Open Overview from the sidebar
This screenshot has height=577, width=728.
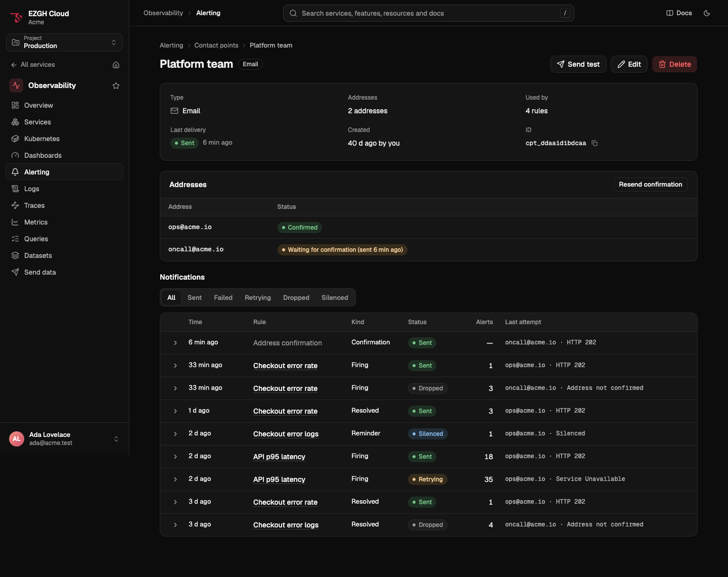point(64,105)
